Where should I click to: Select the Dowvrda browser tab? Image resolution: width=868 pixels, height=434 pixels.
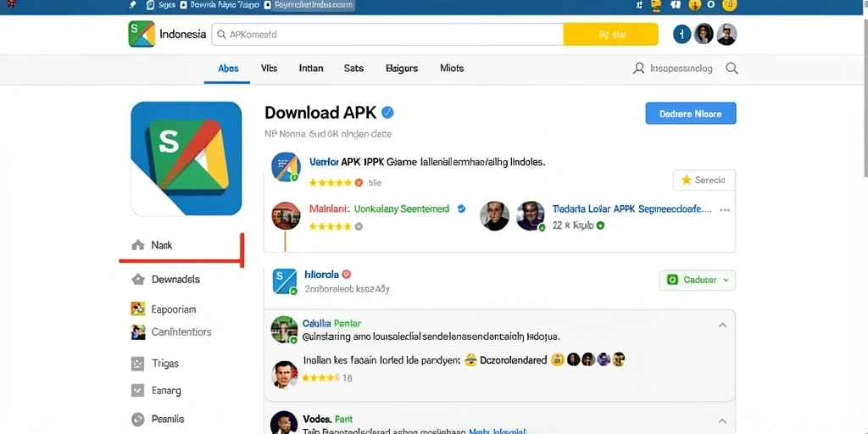point(220,5)
